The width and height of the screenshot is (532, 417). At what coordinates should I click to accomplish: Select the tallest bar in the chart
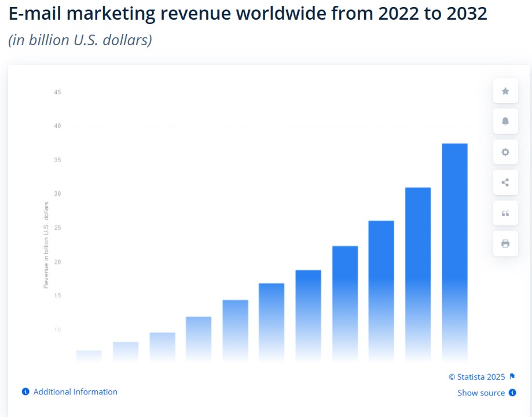click(x=454, y=252)
